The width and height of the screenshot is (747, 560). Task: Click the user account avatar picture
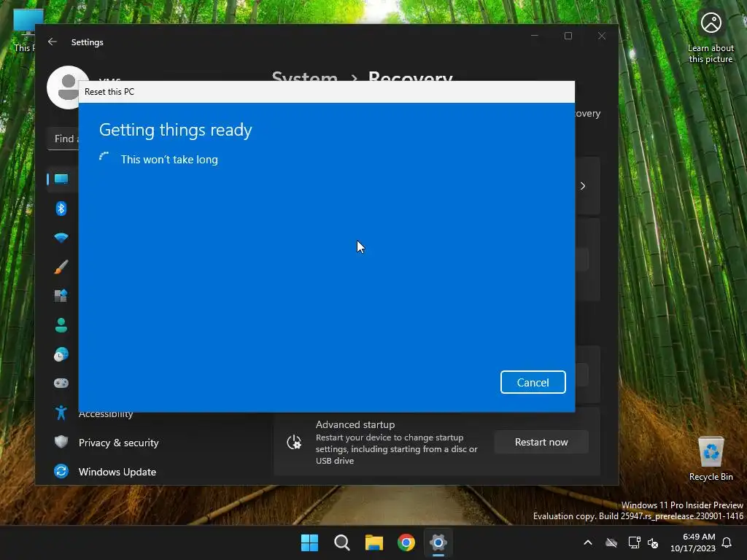[63, 87]
